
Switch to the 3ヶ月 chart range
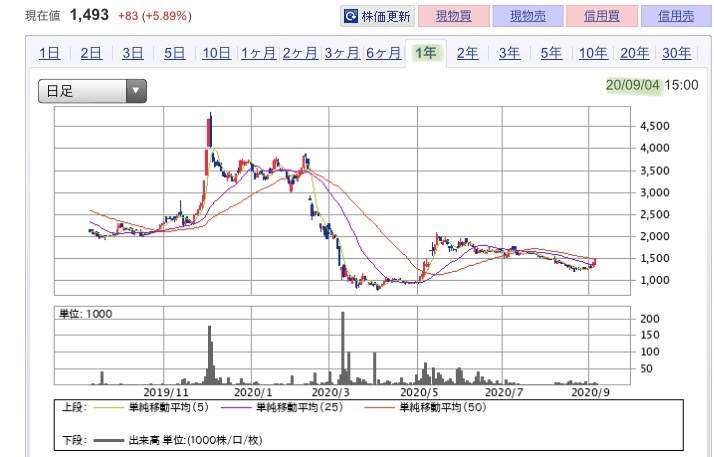tap(342, 53)
